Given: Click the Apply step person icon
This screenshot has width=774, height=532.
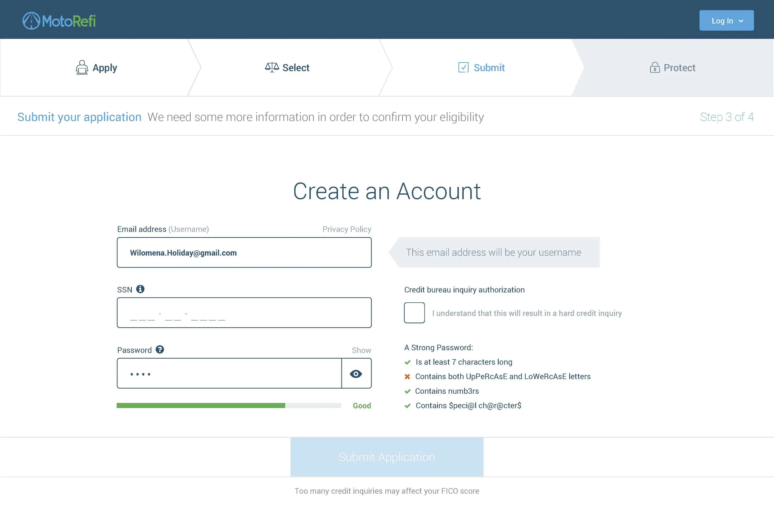Looking at the screenshot, I should 82,67.
